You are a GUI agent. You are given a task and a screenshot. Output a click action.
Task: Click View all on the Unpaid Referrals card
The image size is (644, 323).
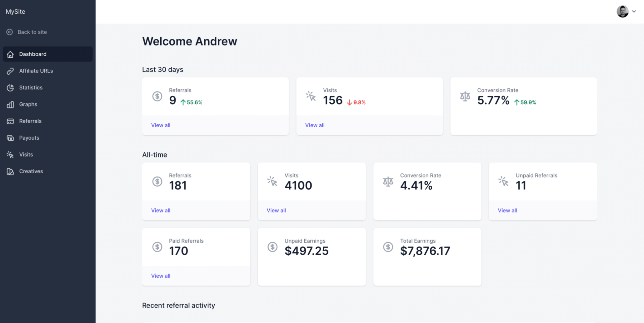[507, 210]
